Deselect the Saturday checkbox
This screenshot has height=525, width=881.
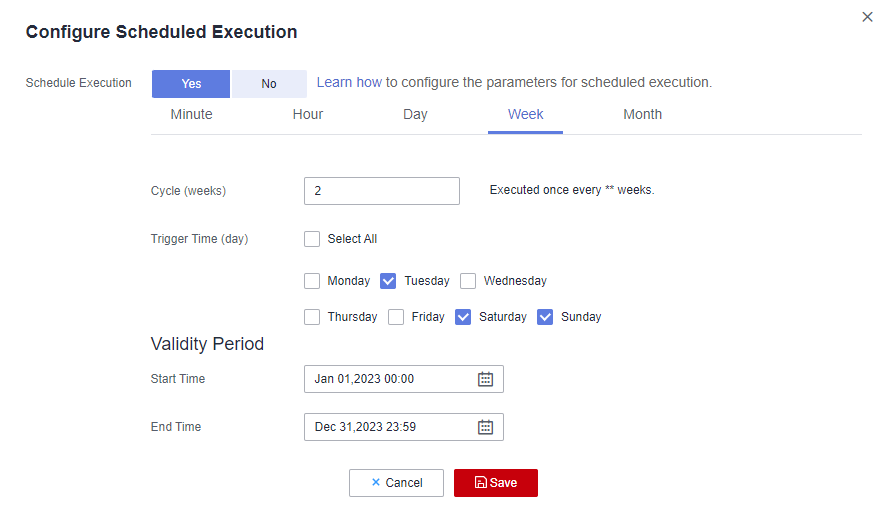pyautogui.click(x=463, y=317)
